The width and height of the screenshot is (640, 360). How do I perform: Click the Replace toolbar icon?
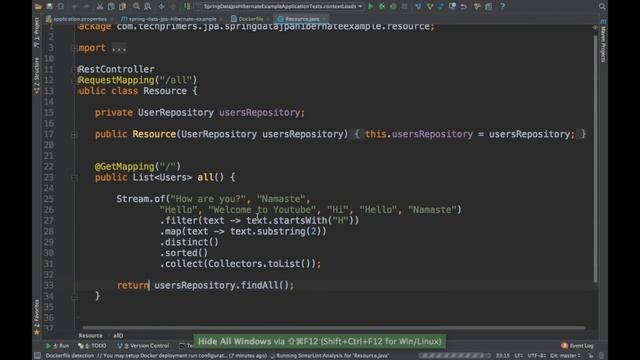pos(147,7)
